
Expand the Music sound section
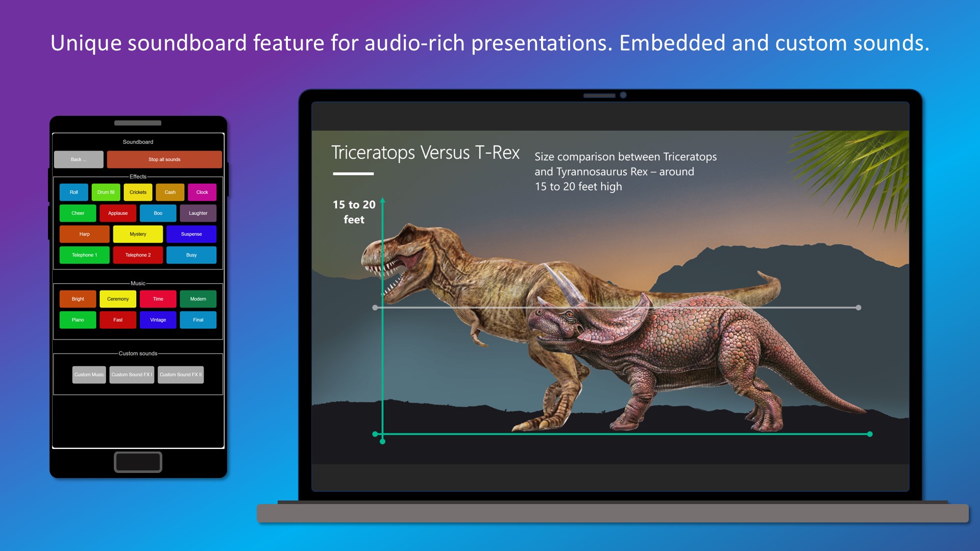point(137,282)
